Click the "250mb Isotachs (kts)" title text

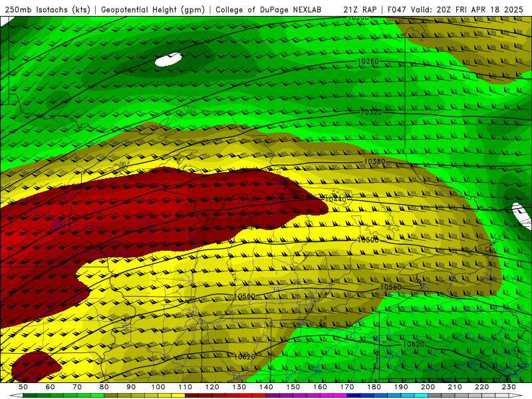click(47, 10)
